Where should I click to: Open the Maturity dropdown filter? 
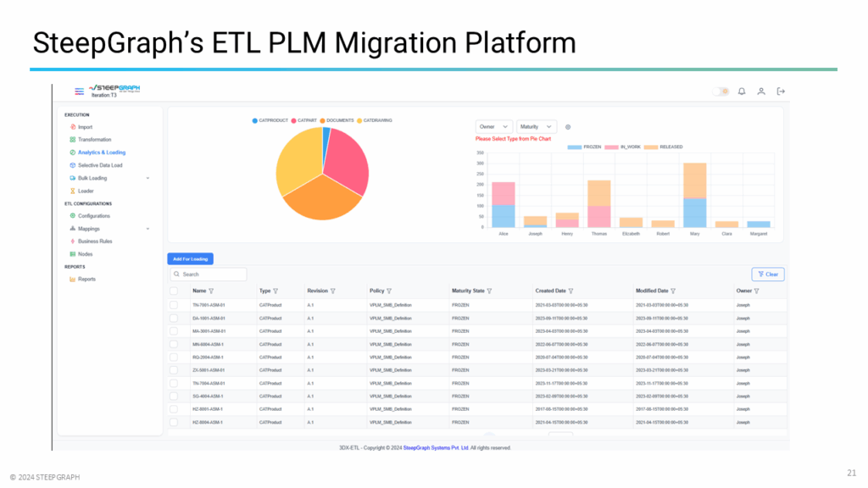(537, 126)
